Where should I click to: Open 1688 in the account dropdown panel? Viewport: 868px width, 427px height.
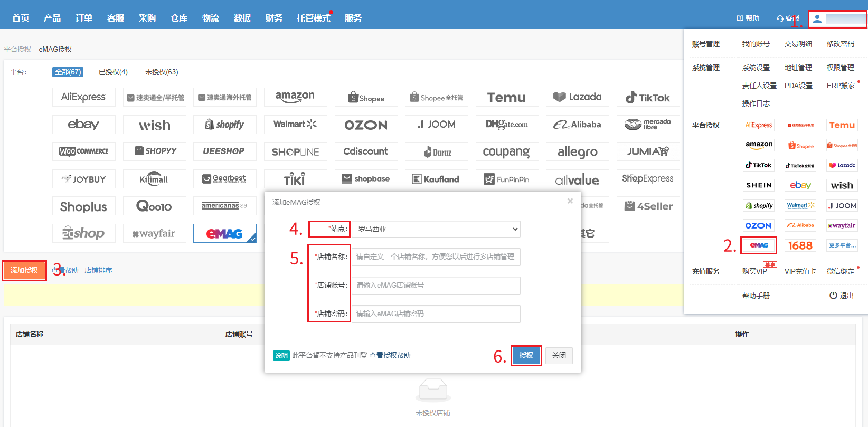(800, 245)
